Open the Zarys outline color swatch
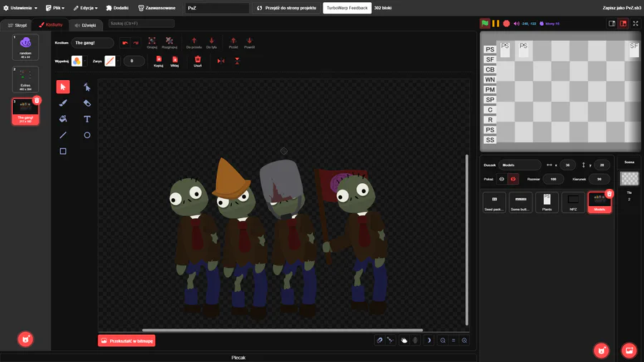Viewport: 644px width, 362px height. click(x=109, y=61)
